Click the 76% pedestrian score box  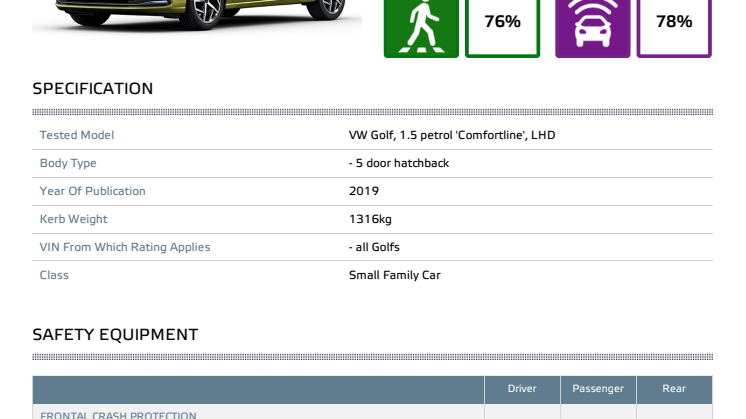pos(502,28)
